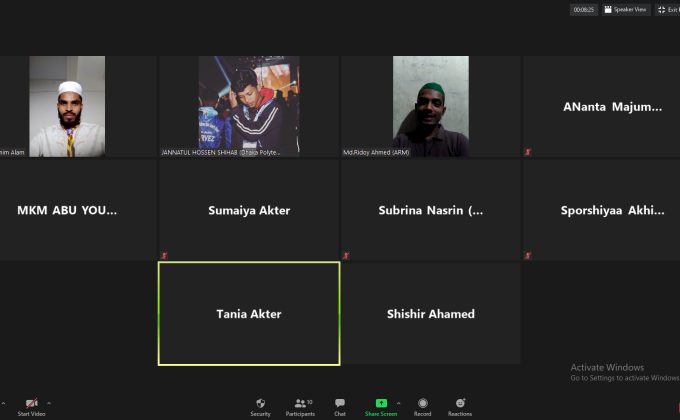Click muted mic icon on Sumaiya Akter tile

click(164, 256)
